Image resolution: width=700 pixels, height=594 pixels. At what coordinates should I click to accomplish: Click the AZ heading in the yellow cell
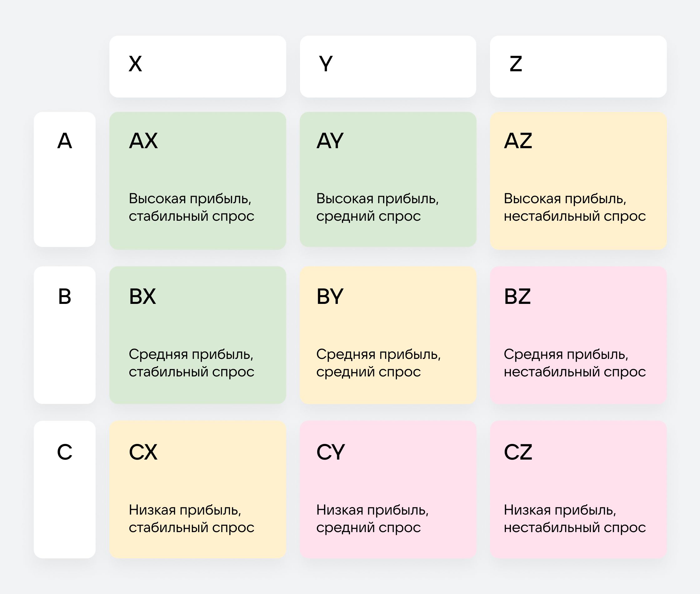[x=518, y=141]
